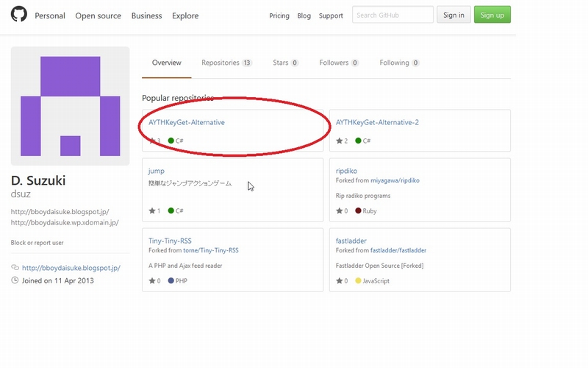Click the Sign in button

point(453,15)
